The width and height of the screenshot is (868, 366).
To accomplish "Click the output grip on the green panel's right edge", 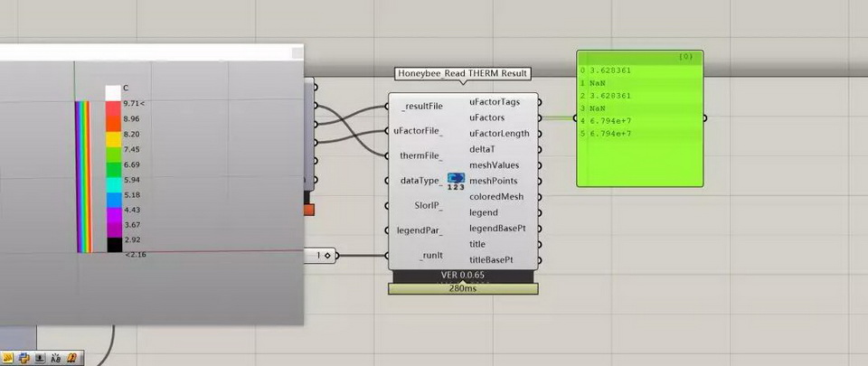I will tap(704, 117).
